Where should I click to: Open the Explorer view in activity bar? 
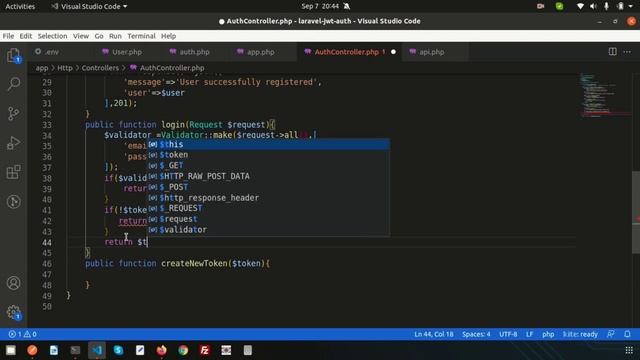coord(13,55)
